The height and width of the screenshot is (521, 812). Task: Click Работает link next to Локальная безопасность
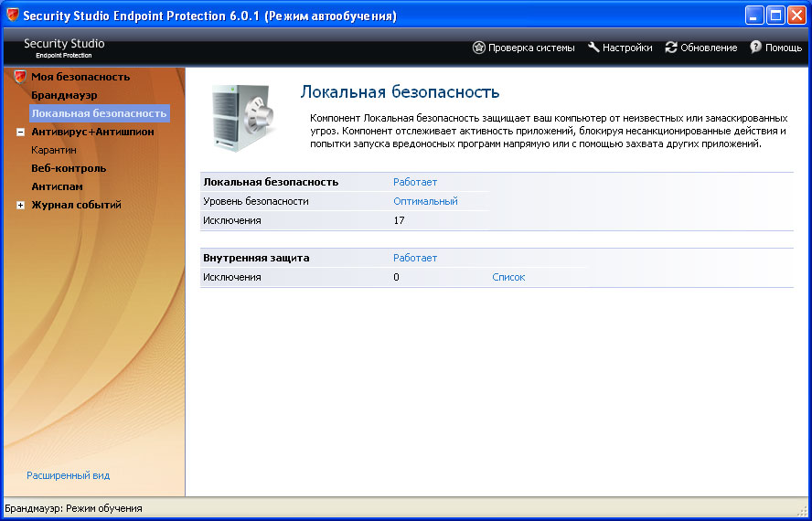[x=415, y=182]
